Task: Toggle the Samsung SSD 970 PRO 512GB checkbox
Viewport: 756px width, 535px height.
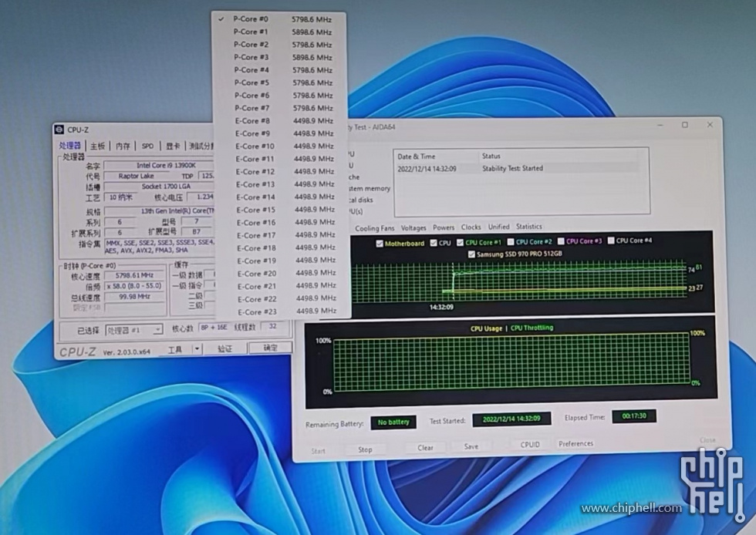Action: click(x=471, y=254)
